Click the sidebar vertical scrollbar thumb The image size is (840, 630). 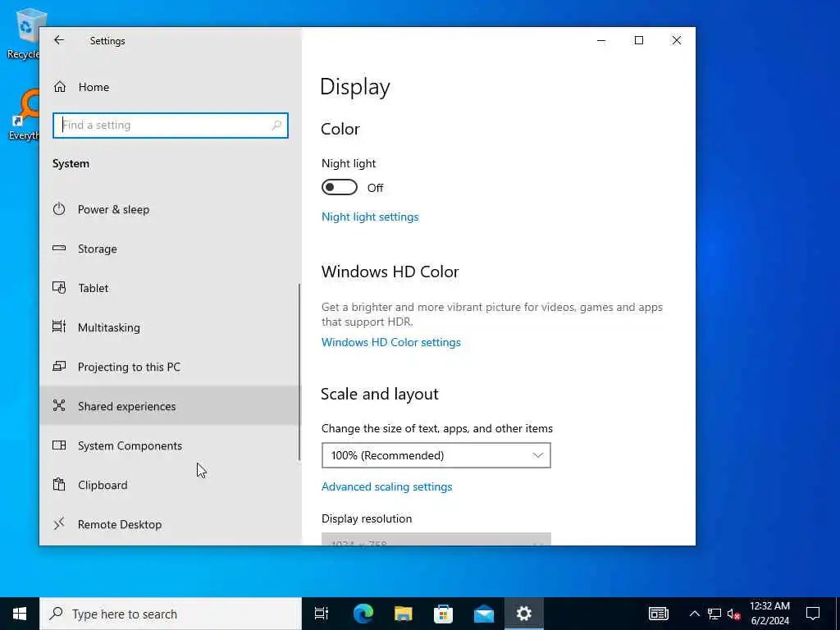(x=299, y=372)
